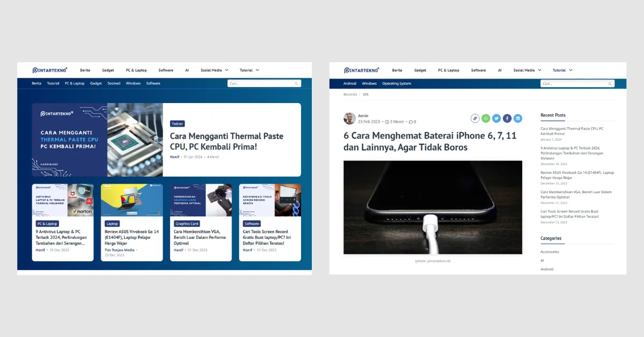Image resolution: width=644 pixels, height=337 pixels.
Task: Open Operating System in the secondary navigation
Action: [397, 83]
